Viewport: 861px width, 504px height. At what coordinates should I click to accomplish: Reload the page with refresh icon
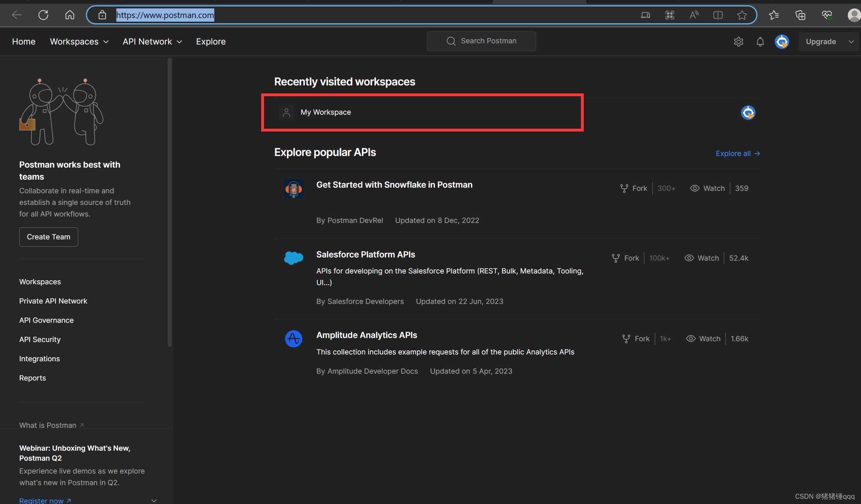tap(43, 15)
